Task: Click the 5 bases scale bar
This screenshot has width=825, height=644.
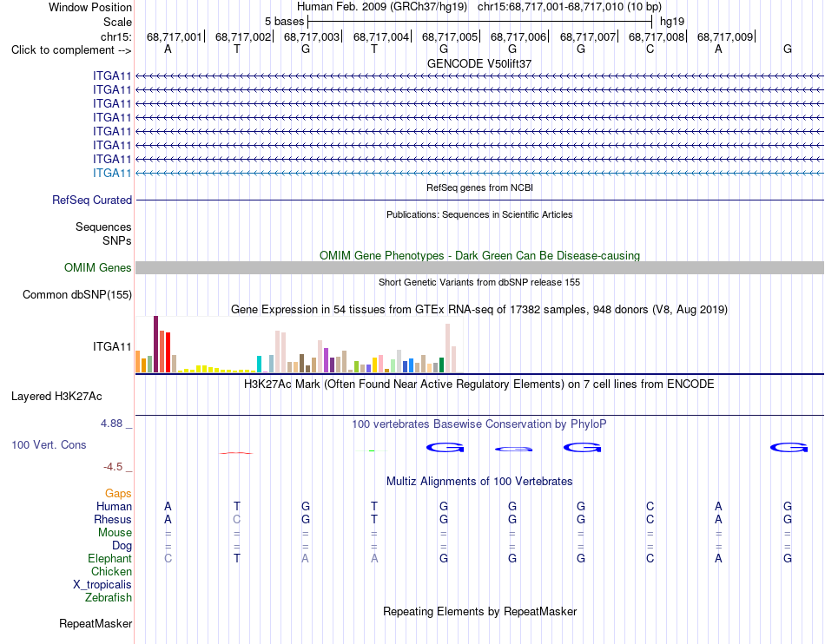Action: pyautogui.click(x=480, y=22)
